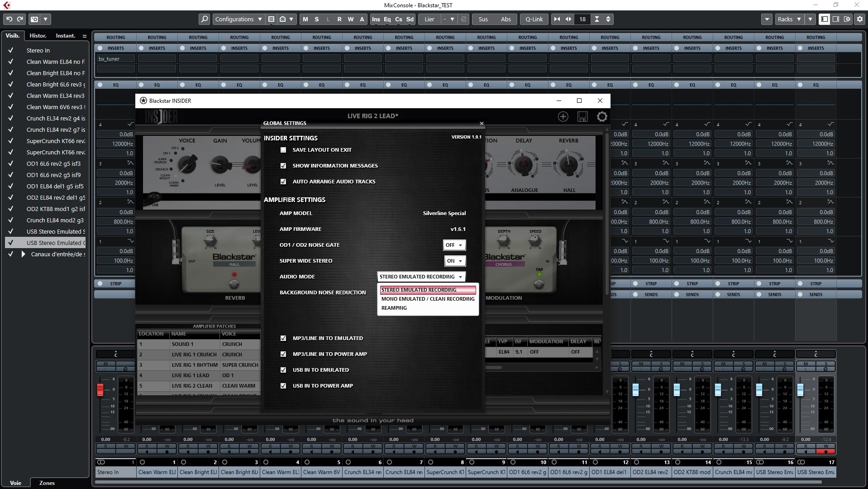The height and width of the screenshot is (489, 868).
Task: Click the Stereo In red volume fader
Action: [100, 389]
